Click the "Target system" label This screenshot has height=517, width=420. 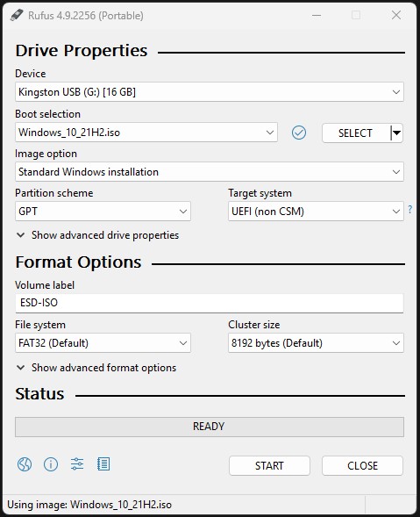tap(260, 193)
